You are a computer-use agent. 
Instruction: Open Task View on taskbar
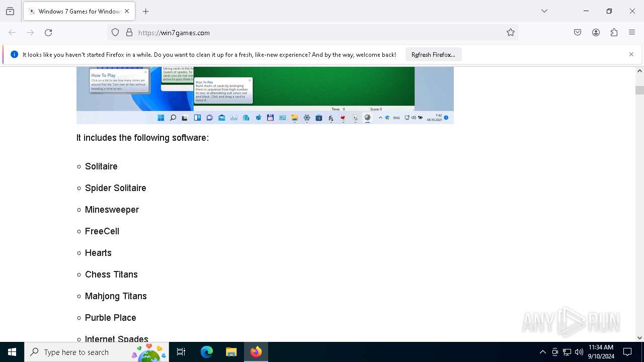coord(181,352)
